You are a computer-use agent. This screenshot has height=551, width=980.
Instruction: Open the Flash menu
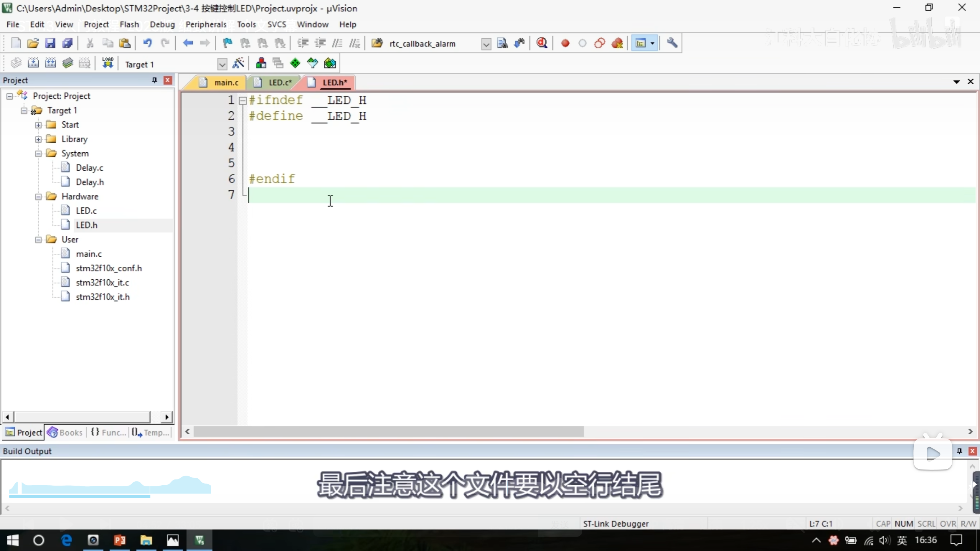[129, 24]
